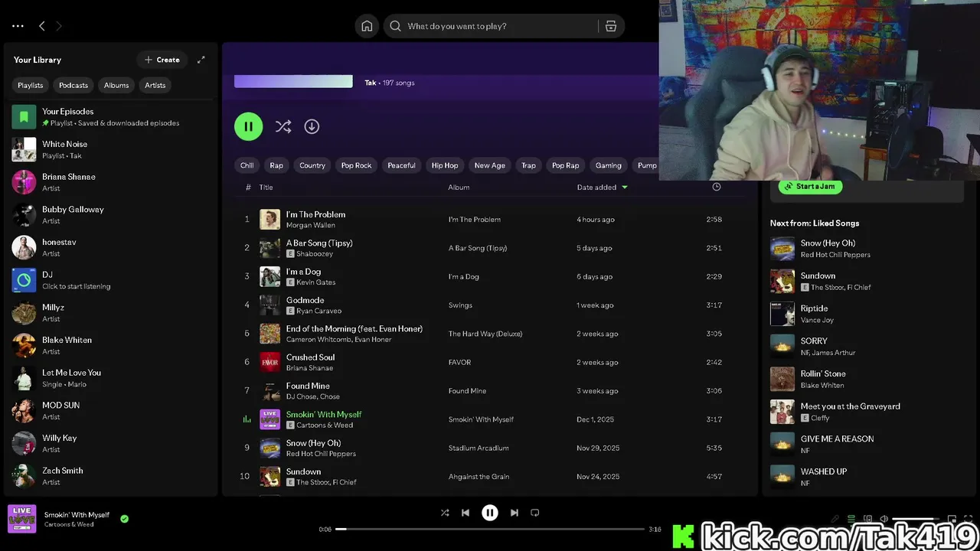Open the lyrics microphone icon
Viewport: 980px width, 551px height.
[835, 519]
